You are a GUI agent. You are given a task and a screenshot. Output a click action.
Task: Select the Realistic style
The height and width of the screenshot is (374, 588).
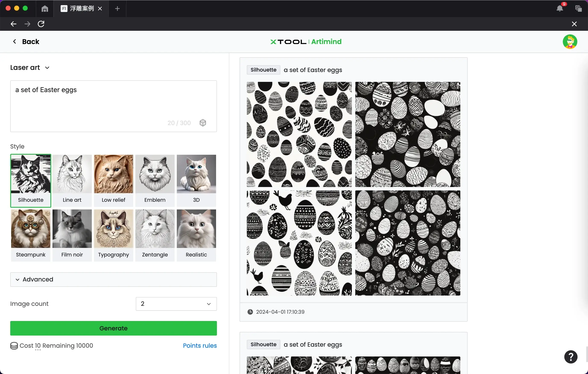tap(196, 235)
